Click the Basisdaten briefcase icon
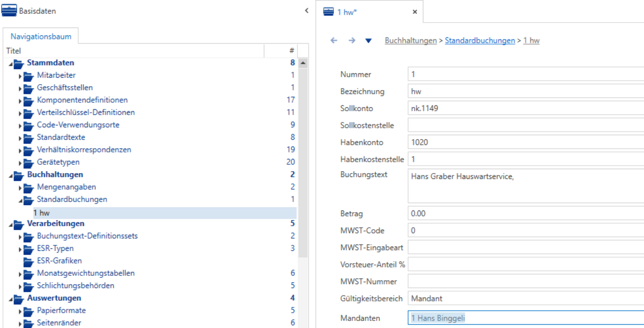Viewport: 644px width, 328px height. 9,11
